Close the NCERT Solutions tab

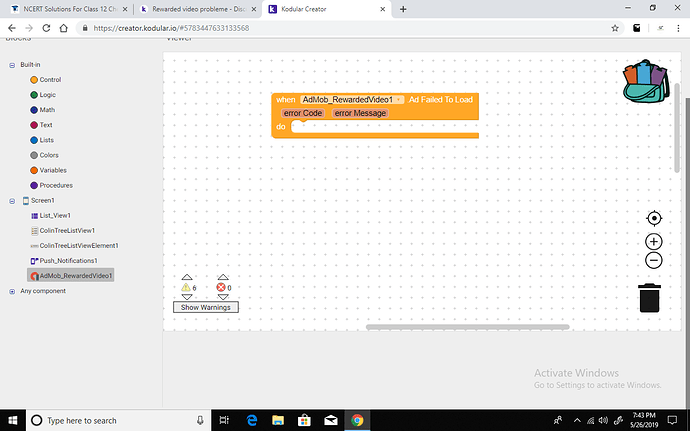coord(125,9)
